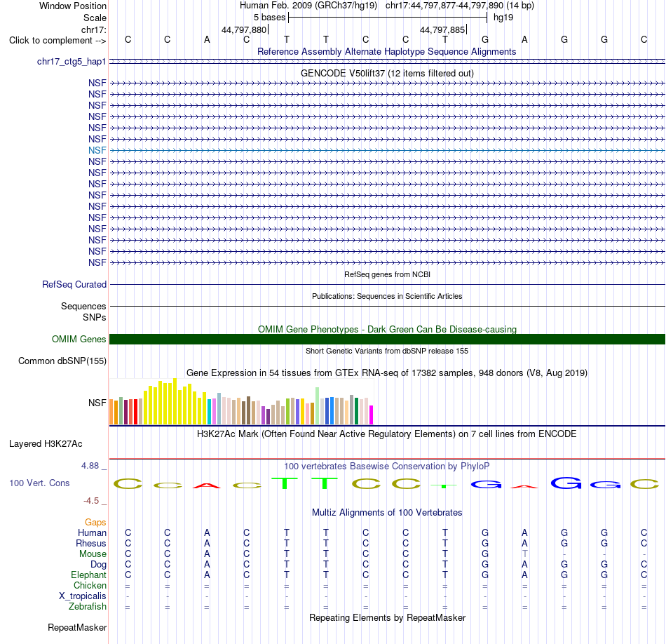This screenshot has width=666, height=644.
Task: Open the chr17_ctg5_hap1 track label
Action: click(72, 62)
